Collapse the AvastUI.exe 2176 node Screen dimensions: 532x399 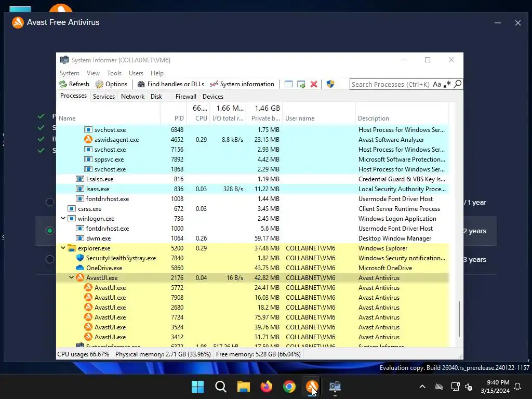tap(71, 277)
